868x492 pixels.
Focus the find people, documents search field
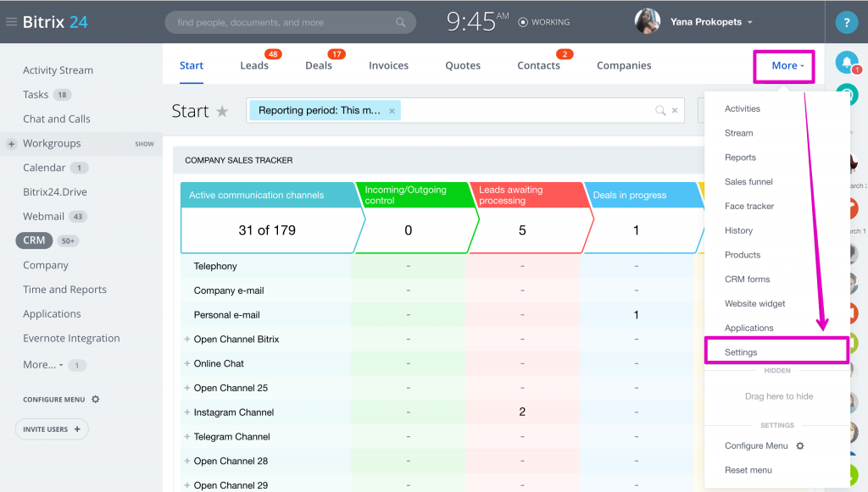290,23
